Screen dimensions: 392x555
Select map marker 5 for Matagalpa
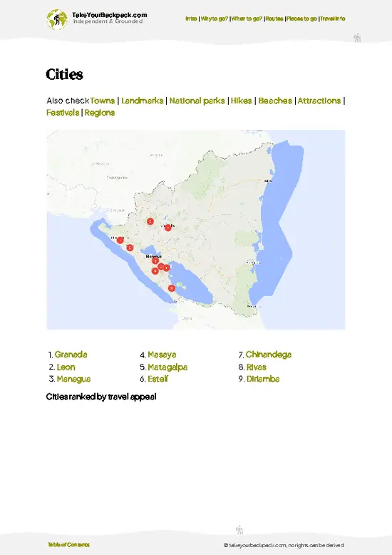(168, 228)
